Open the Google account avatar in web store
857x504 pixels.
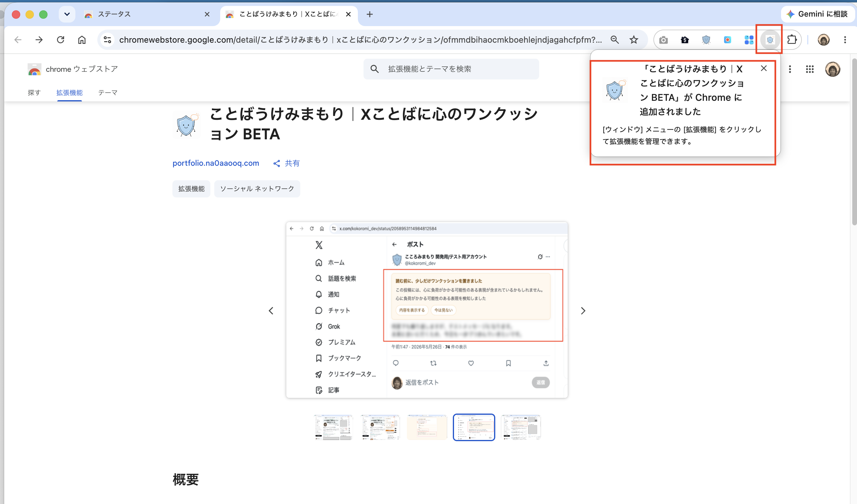click(x=832, y=69)
